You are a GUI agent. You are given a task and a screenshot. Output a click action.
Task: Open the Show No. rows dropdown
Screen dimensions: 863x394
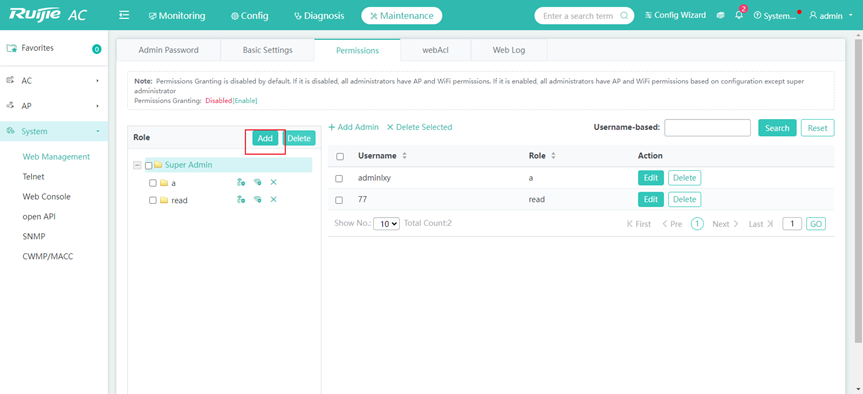[x=386, y=224]
